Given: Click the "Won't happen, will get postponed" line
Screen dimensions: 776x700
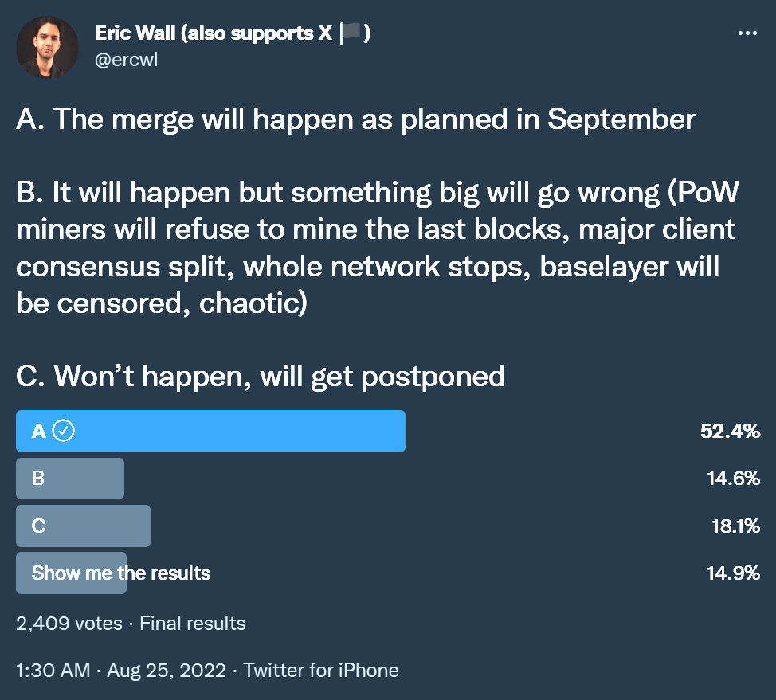Looking at the screenshot, I should pos(261,375).
